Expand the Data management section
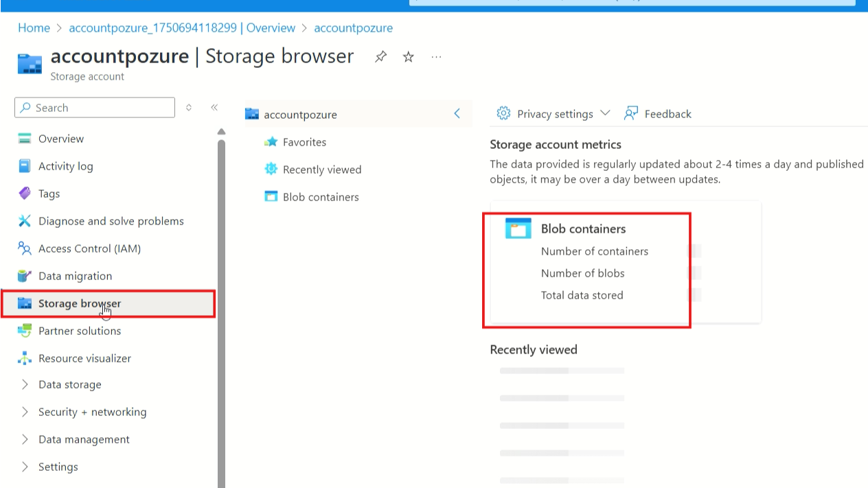868x488 pixels. click(x=25, y=439)
